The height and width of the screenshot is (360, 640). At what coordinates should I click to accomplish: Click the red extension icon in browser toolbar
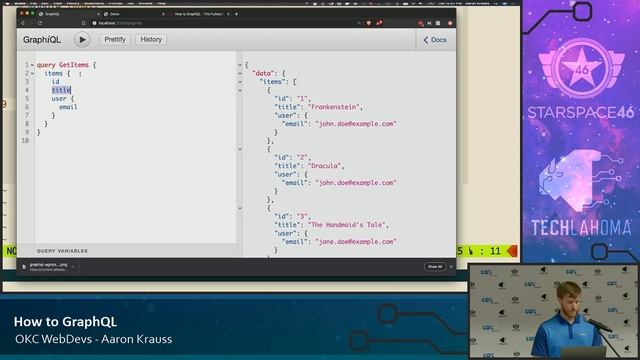pos(420,23)
